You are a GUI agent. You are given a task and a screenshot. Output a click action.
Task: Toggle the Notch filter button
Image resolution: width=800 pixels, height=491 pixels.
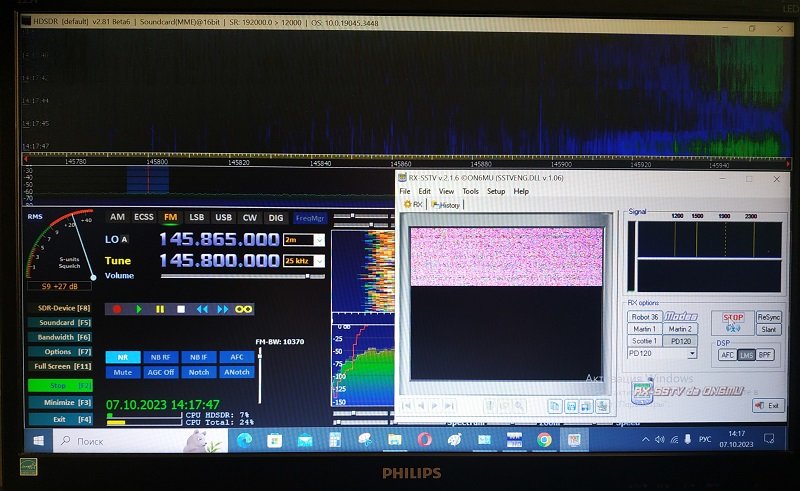pyautogui.click(x=198, y=372)
